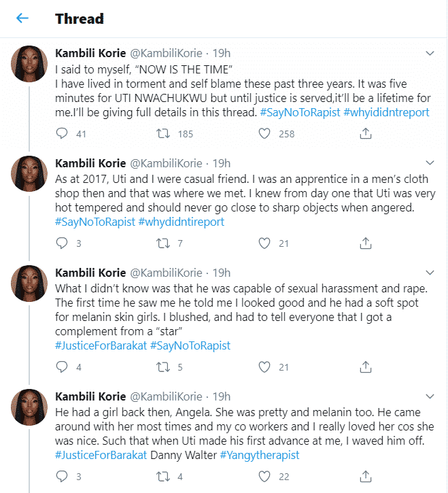The height and width of the screenshot is (493, 448).
Task: Reply to the tweet about casual friends
Action: click(x=62, y=243)
